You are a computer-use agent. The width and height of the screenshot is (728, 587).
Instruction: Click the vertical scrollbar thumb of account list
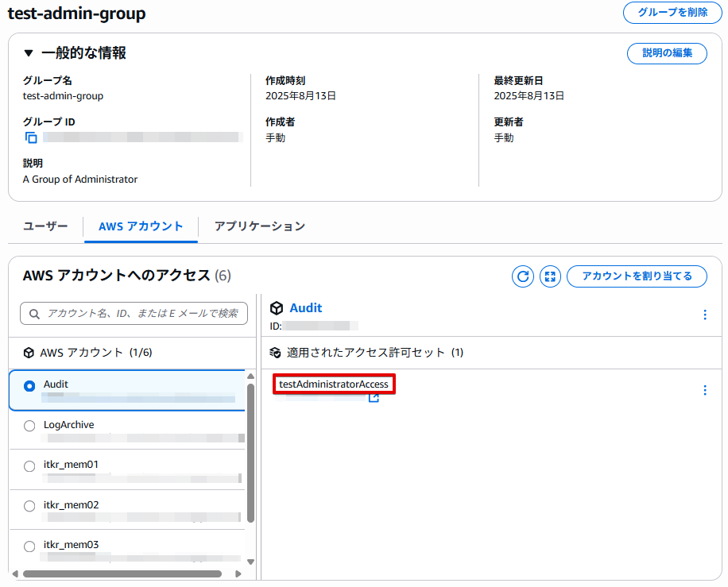pyautogui.click(x=250, y=453)
